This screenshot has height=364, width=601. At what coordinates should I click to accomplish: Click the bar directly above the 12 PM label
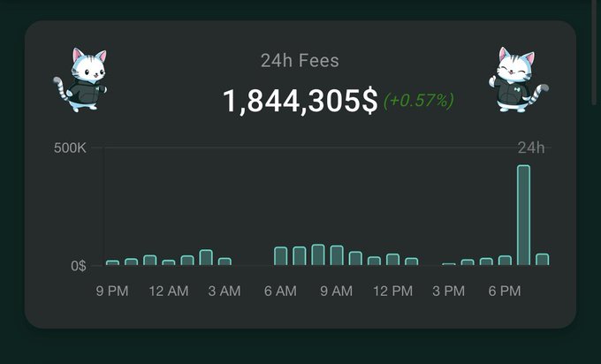click(x=393, y=260)
